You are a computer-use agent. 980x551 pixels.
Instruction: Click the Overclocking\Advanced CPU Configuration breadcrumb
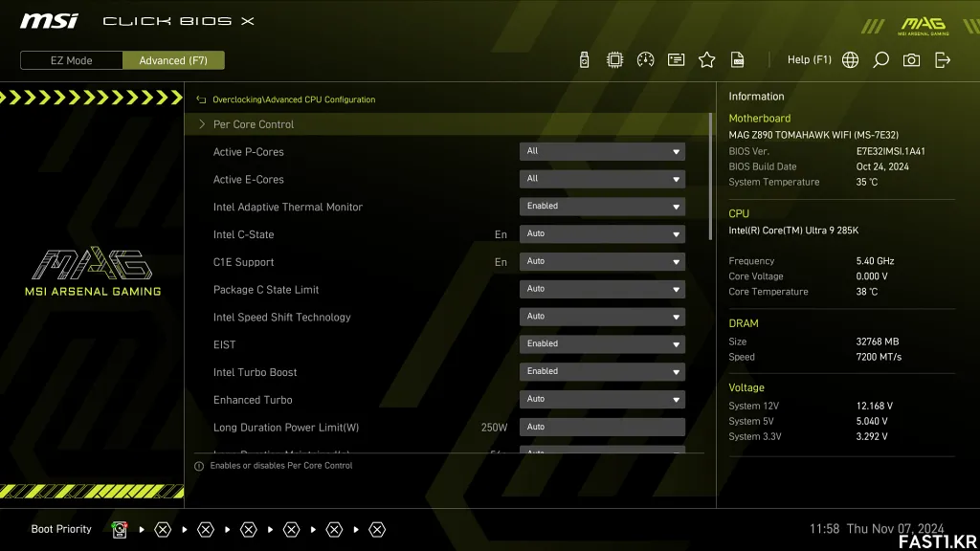[294, 99]
